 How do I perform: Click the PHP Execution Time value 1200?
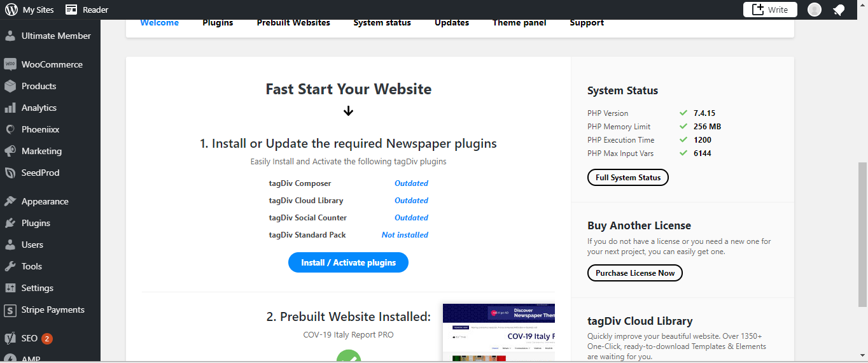(x=703, y=140)
